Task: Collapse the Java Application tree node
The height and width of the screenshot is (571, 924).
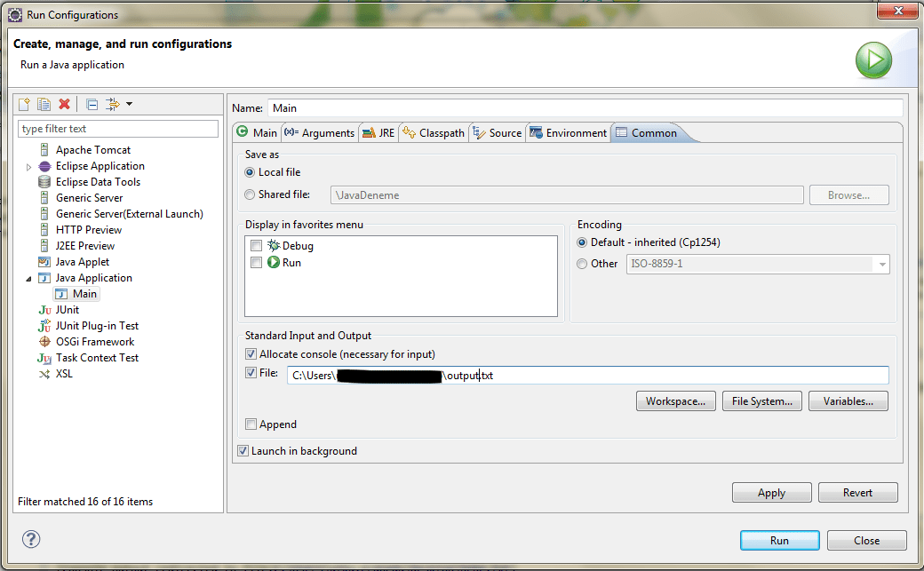Action: point(28,279)
